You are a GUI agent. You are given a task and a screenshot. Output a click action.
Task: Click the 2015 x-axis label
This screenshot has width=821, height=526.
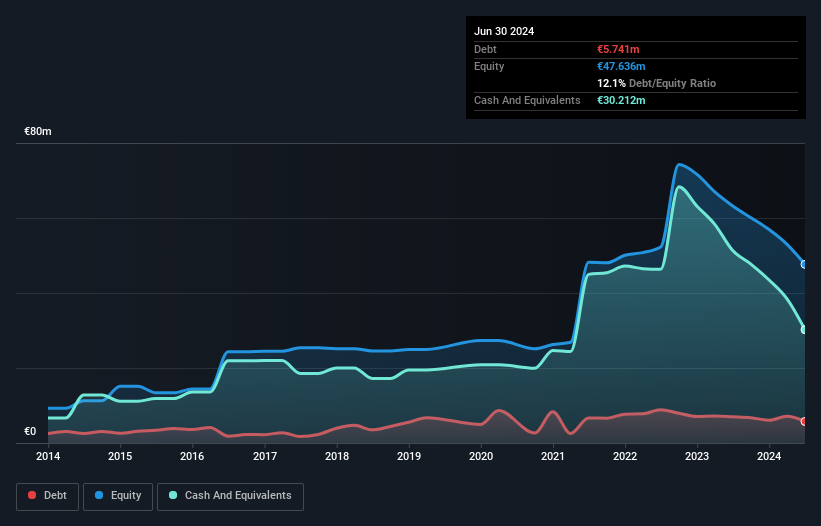120,456
